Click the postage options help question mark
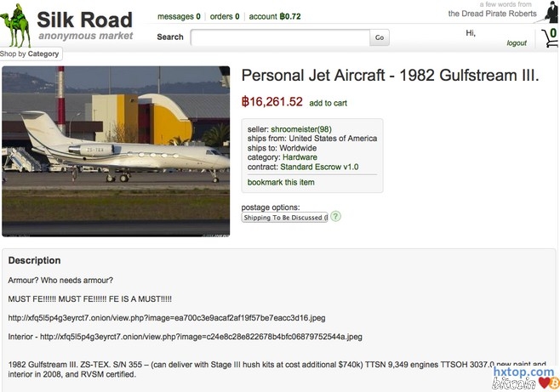This screenshot has height=392, width=560. (335, 217)
